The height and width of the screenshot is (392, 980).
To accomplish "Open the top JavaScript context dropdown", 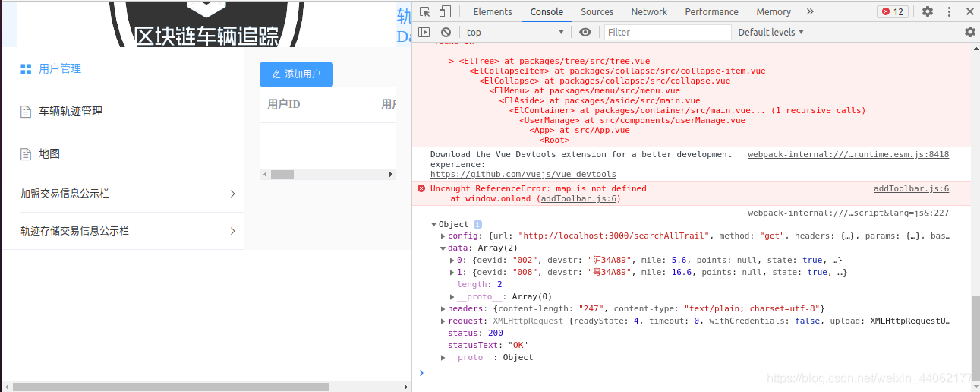I will [515, 32].
